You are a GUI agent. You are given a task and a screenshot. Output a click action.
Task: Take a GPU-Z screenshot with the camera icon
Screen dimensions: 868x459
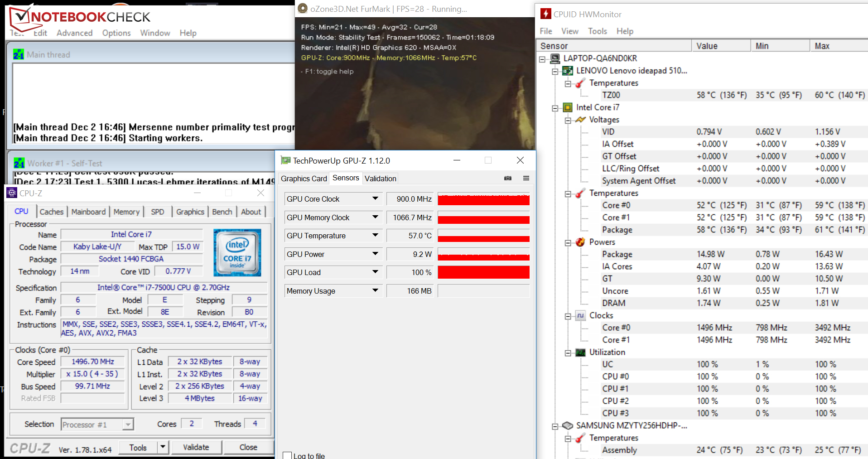[508, 178]
